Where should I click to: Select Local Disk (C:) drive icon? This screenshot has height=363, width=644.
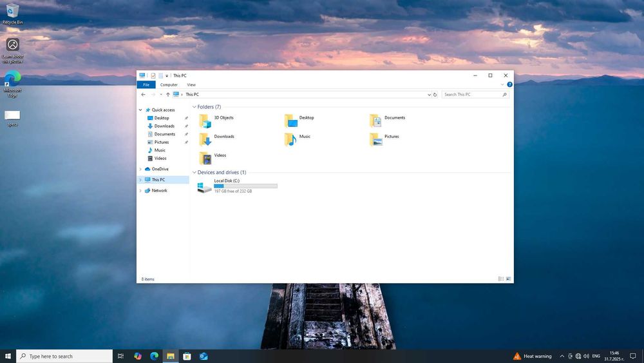tap(204, 188)
